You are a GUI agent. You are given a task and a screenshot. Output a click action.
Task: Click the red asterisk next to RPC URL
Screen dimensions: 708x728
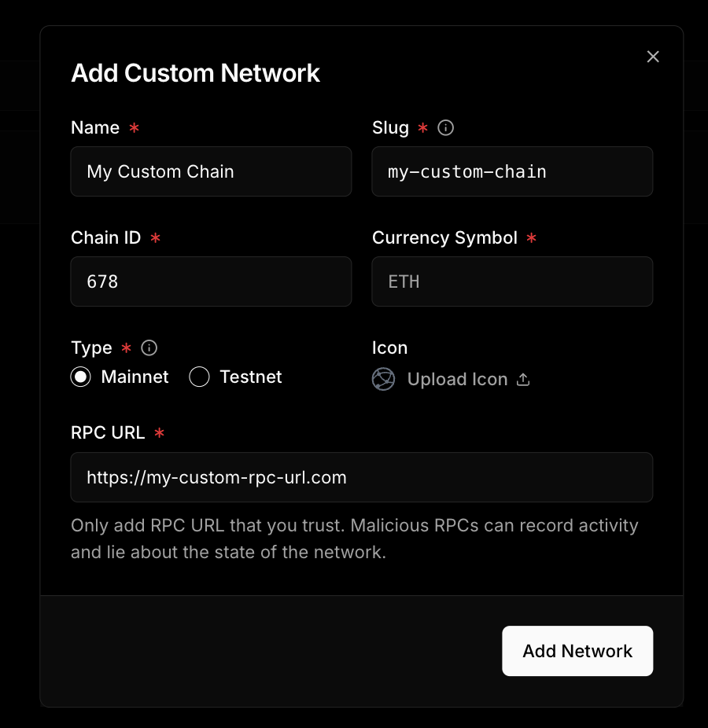pos(160,433)
